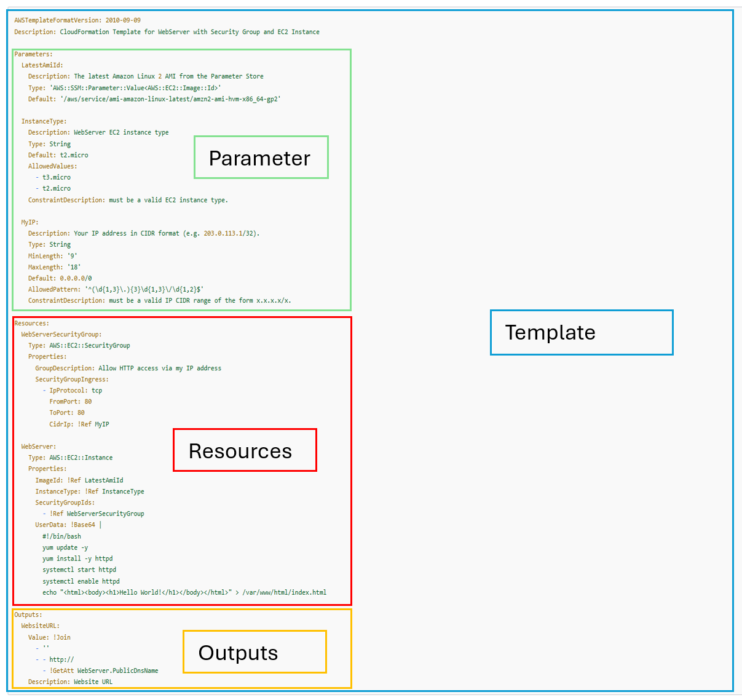This screenshot has width=742, height=700.
Task: Click the red Resources label box
Action: coord(244,450)
